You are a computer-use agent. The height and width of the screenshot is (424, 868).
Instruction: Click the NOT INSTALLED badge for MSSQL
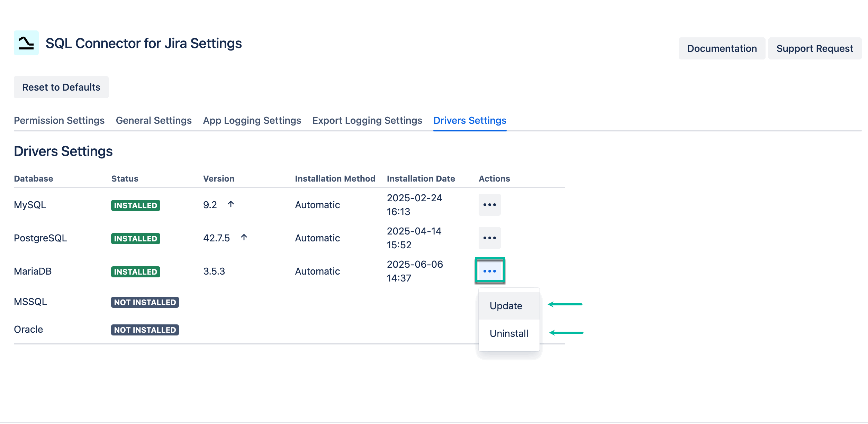click(x=145, y=302)
